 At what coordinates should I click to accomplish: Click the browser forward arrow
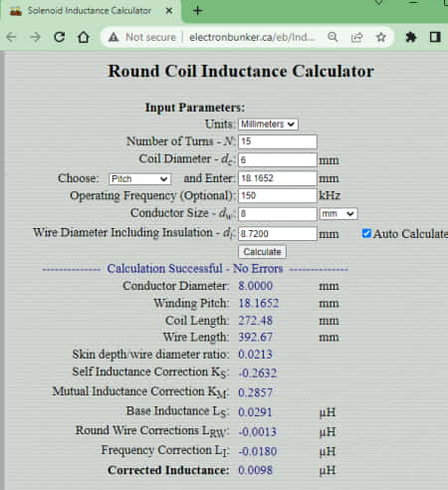(35, 37)
